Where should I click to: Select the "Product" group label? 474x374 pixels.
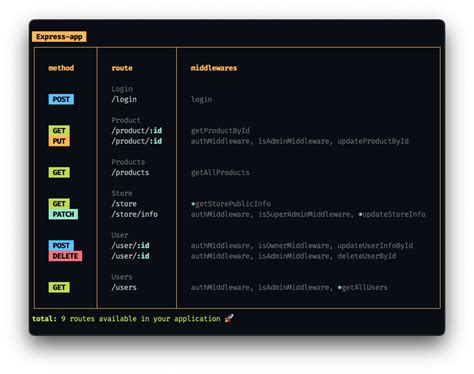[x=126, y=120]
